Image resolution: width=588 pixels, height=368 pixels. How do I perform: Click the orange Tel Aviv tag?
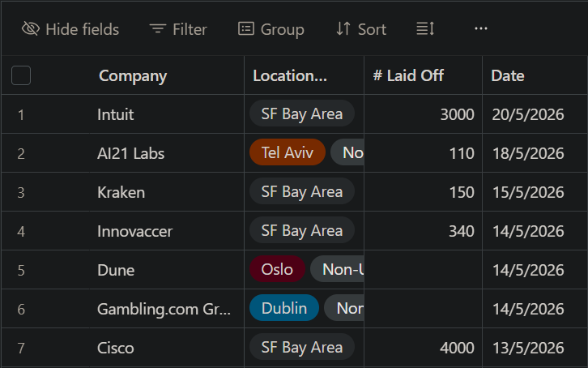[x=288, y=152]
